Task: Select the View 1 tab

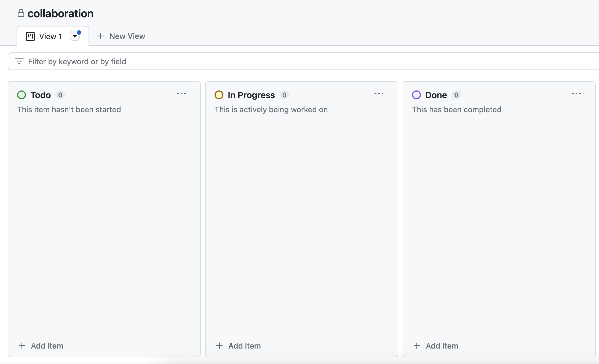Action: pyautogui.click(x=50, y=36)
